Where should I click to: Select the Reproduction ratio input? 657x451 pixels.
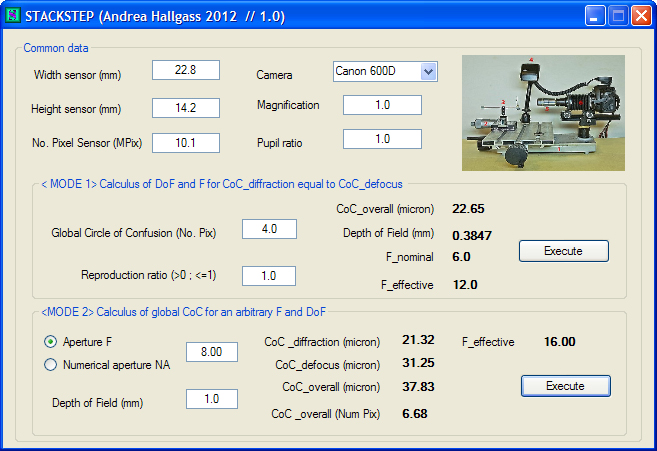[269, 276]
